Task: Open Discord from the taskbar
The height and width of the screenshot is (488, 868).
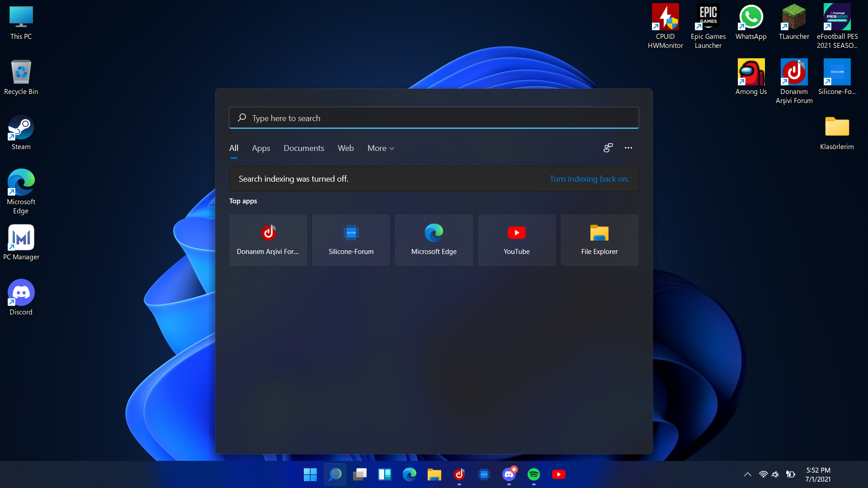Action: pos(509,474)
